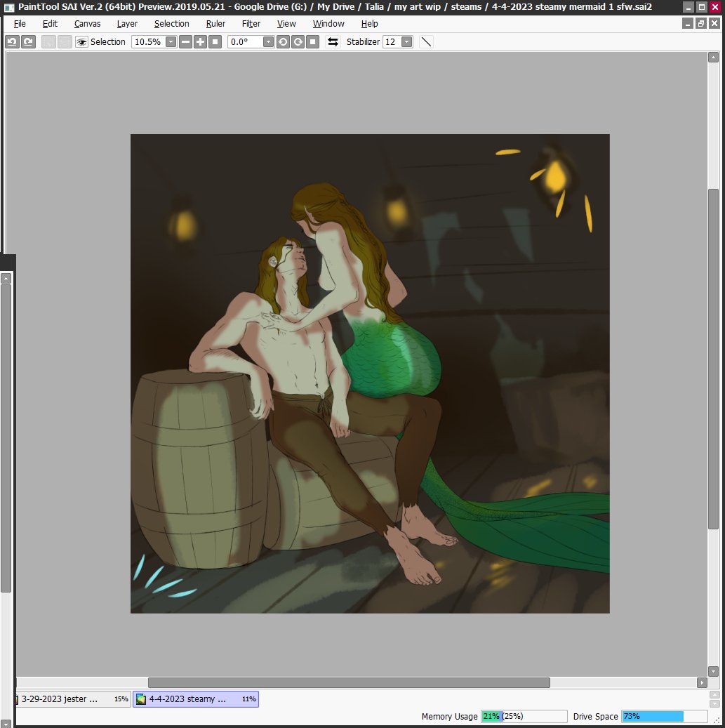The width and height of the screenshot is (725, 728).
Task: Open the 0.0° rotation angle dropdown
Action: 268,42
